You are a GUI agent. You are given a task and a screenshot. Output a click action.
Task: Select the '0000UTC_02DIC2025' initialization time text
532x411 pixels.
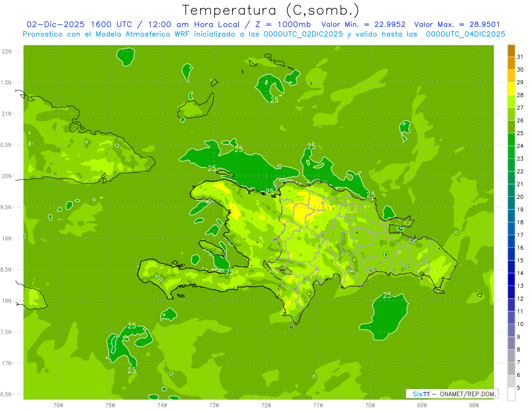(x=303, y=34)
